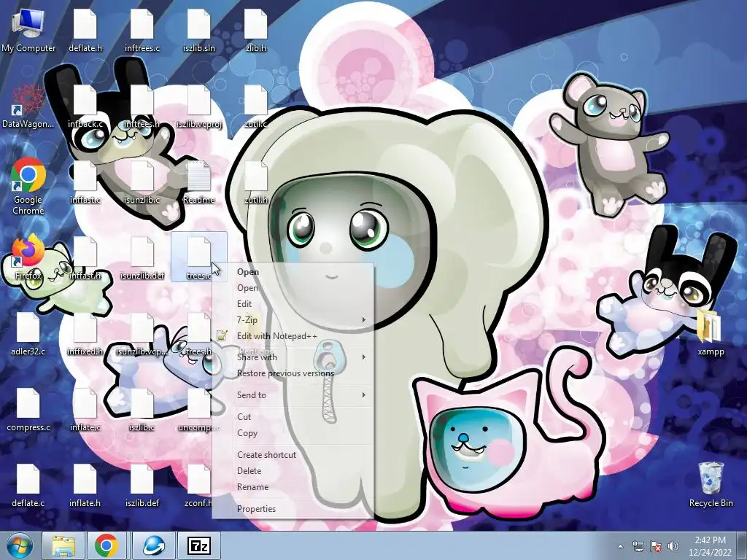Open the network status tray icon
The width and height of the screenshot is (747, 560).
point(638,546)
